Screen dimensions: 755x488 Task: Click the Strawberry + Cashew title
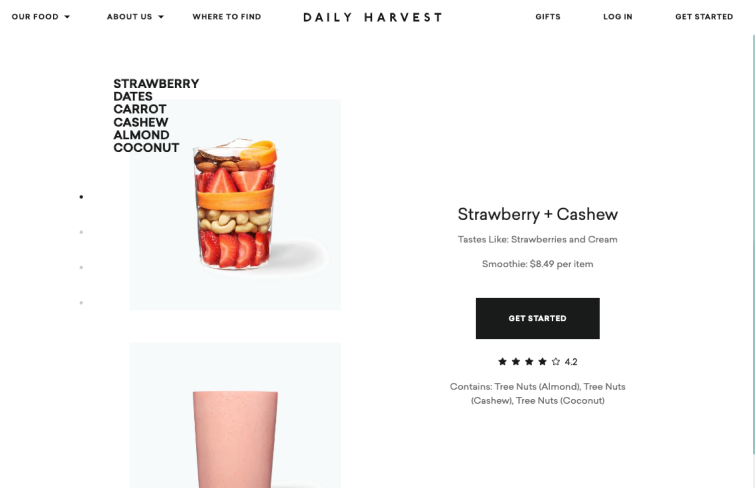[x=538, y=214]
